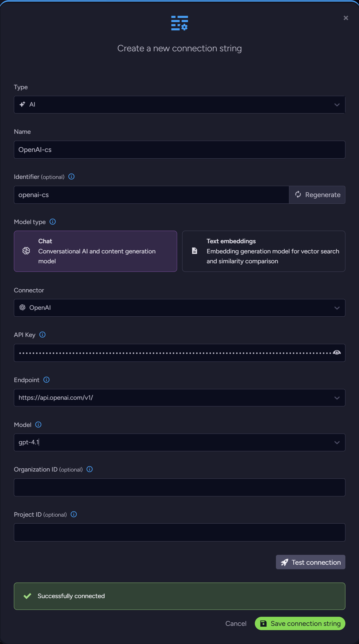Click the Project ID info icon
The width and height of the screenshot is (359, 644).
pos(74,514)
